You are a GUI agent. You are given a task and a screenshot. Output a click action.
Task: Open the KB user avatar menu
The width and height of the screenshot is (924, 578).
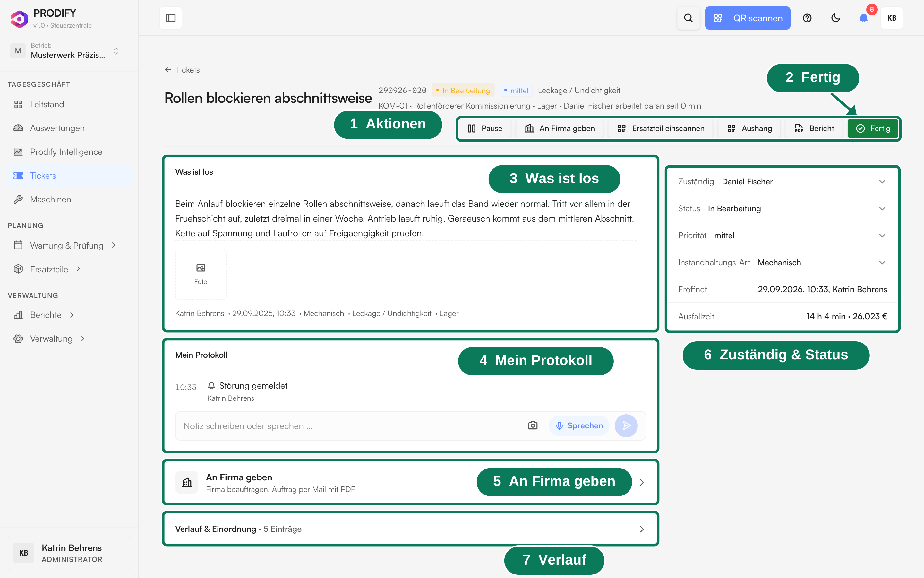892,18
